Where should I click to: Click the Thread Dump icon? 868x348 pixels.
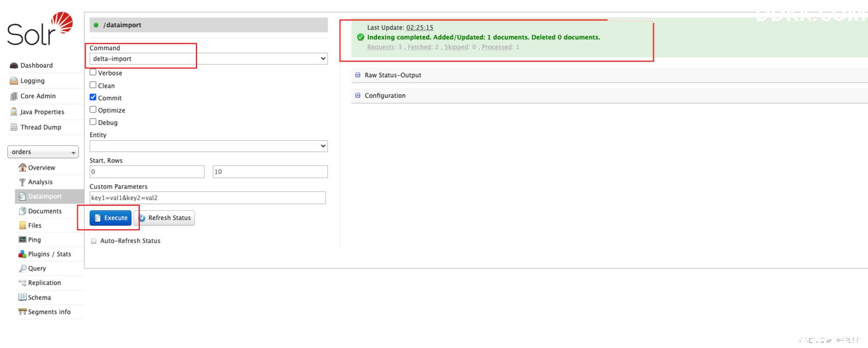pos(14,127)
